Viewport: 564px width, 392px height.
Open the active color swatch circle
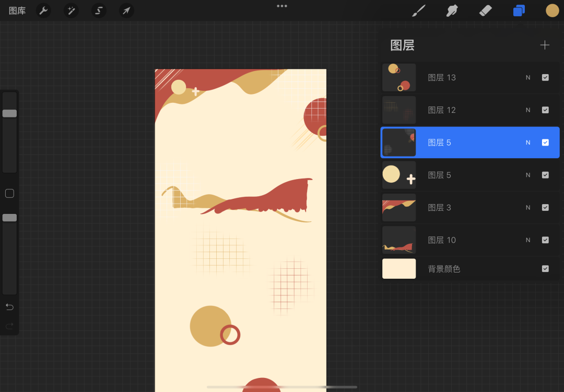(552, 10)
